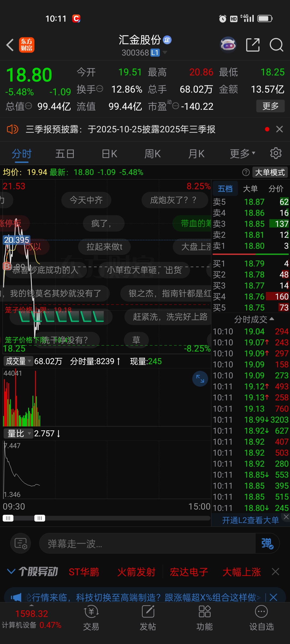Select the 大单 tab

pyautogui.click(x=250, y=189)
